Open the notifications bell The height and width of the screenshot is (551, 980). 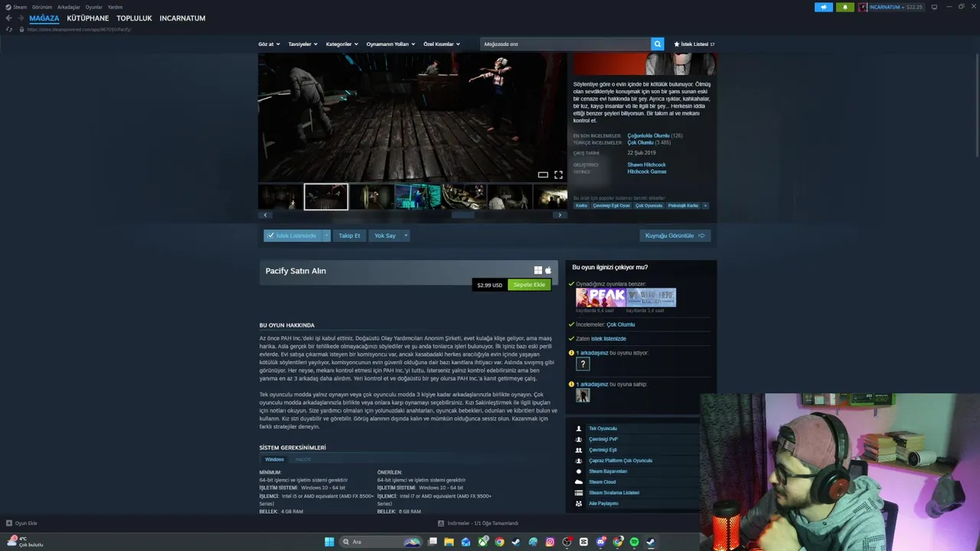[x=845, y=7]
